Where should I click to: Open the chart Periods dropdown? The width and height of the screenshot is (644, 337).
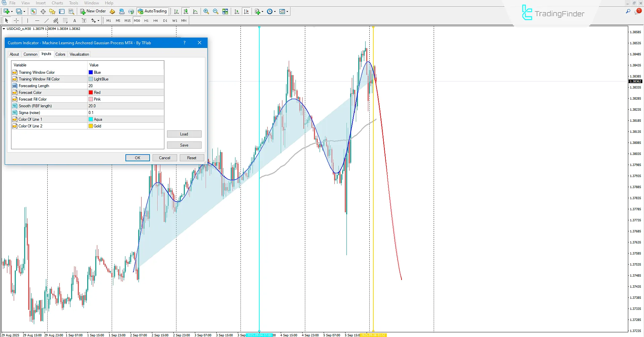click(x=271, y=11)
